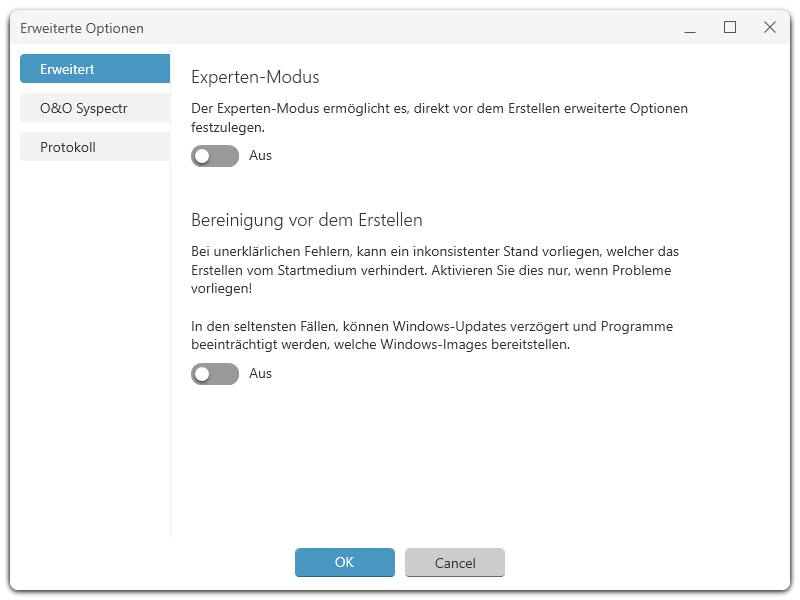Click the empty content area below toggles

pos(480,459)
